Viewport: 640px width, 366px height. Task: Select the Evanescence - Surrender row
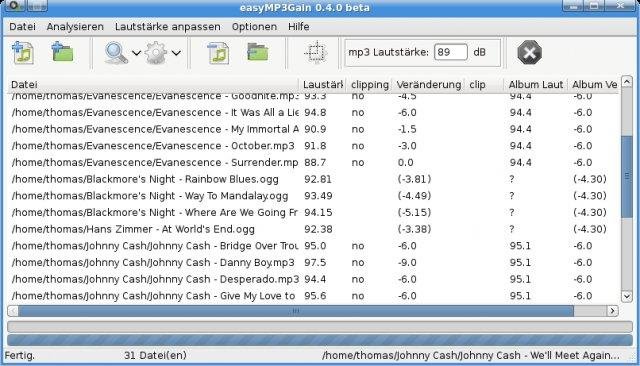(x=313, y=163)
